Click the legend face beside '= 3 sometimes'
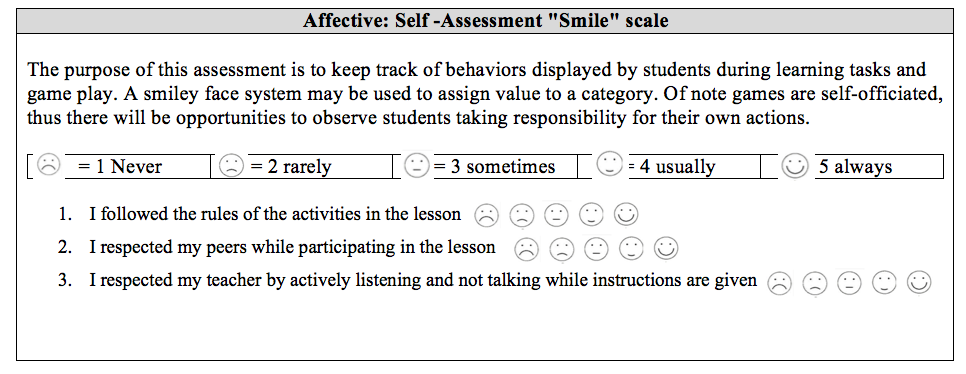Viewport: 966px width, 374px height. pos(416,166)
